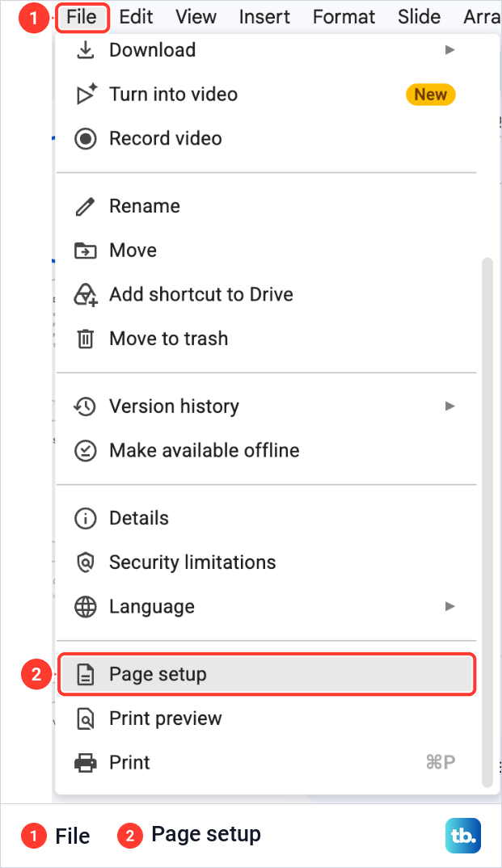Click the Rename pencil icon
This screenshot has width=502, height=868.
85,206
